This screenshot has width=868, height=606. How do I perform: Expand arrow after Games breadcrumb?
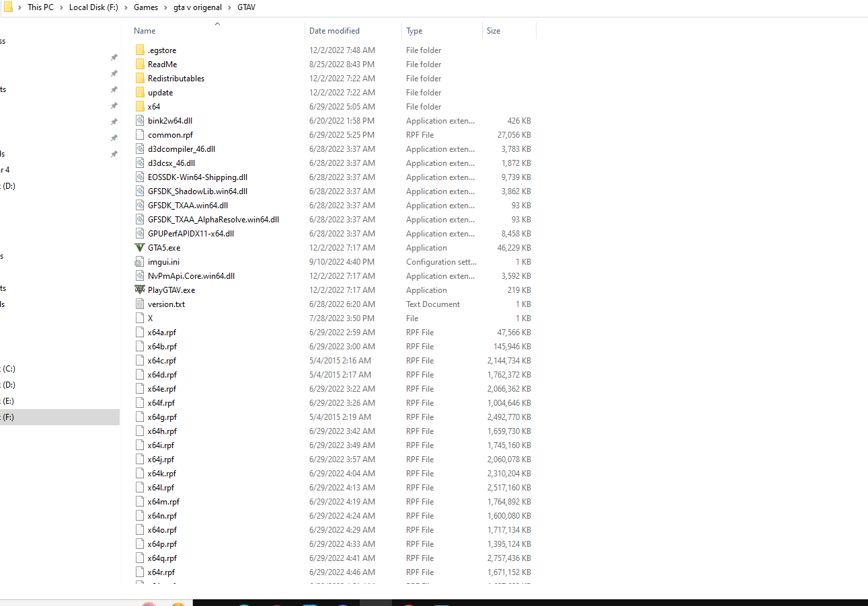pyautogui.click(x=166, y=7)
